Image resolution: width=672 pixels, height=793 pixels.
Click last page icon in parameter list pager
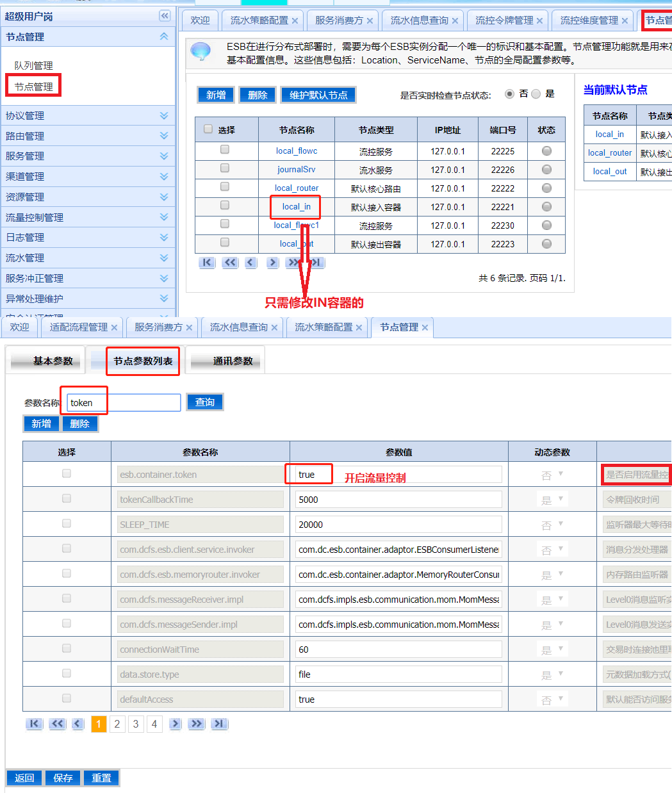coord(219,724)
